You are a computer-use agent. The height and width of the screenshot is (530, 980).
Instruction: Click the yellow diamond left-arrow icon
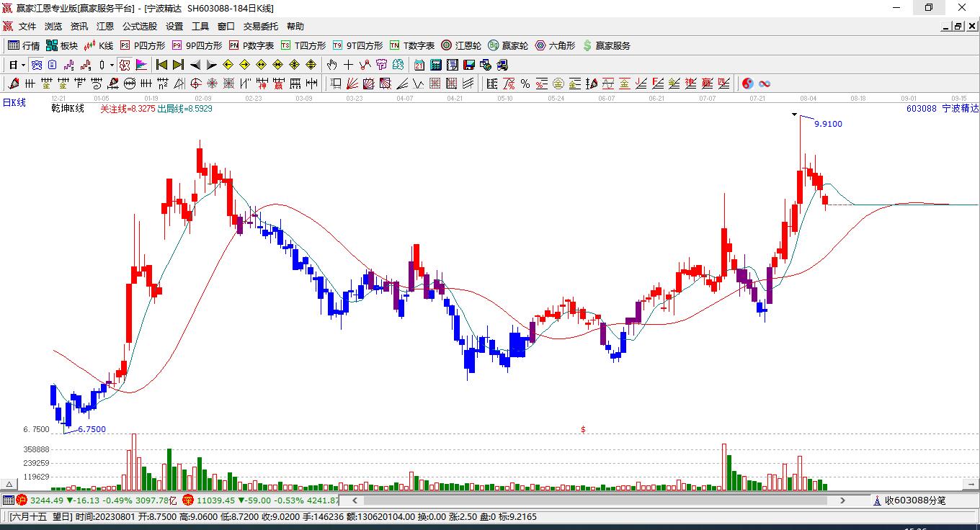pos(228,65)
